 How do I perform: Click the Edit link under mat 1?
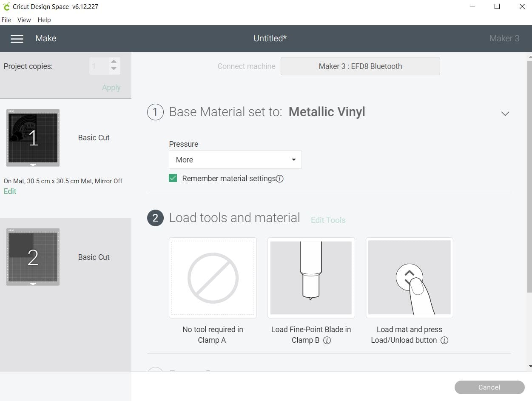(x=10, y=191)
